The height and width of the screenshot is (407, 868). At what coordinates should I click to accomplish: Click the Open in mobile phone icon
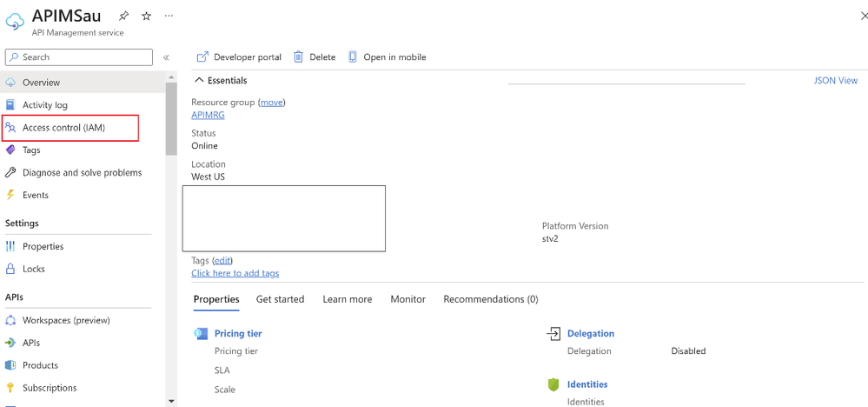tap(353, 57)
